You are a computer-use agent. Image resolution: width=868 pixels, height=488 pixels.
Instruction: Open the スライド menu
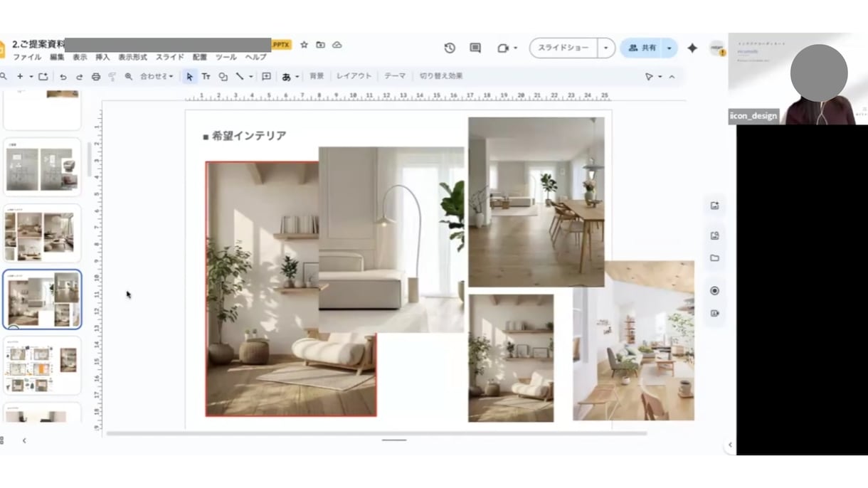(170, 57)
